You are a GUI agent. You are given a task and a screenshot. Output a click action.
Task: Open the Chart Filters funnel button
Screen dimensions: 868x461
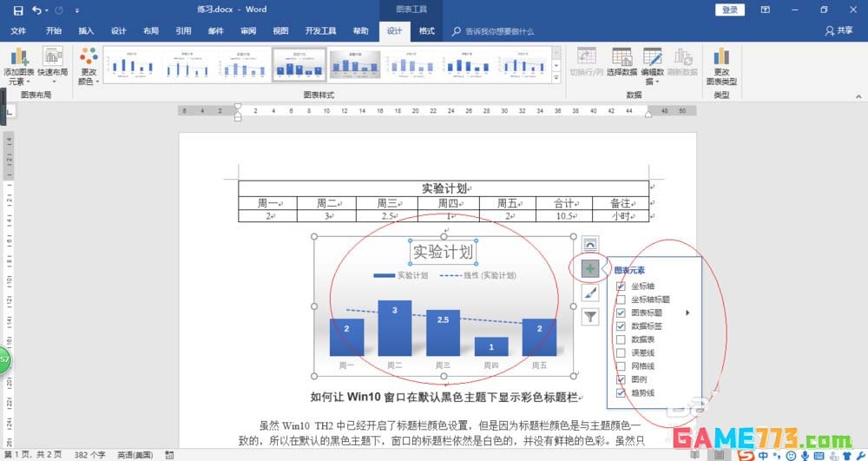(590, 317)
